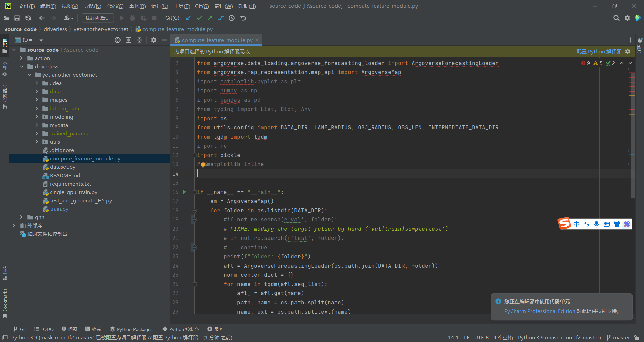The height and width of the screenshot is (342, 644).
Task: Pull updates with the blue Git arrow icon
Action: [188, 18]
